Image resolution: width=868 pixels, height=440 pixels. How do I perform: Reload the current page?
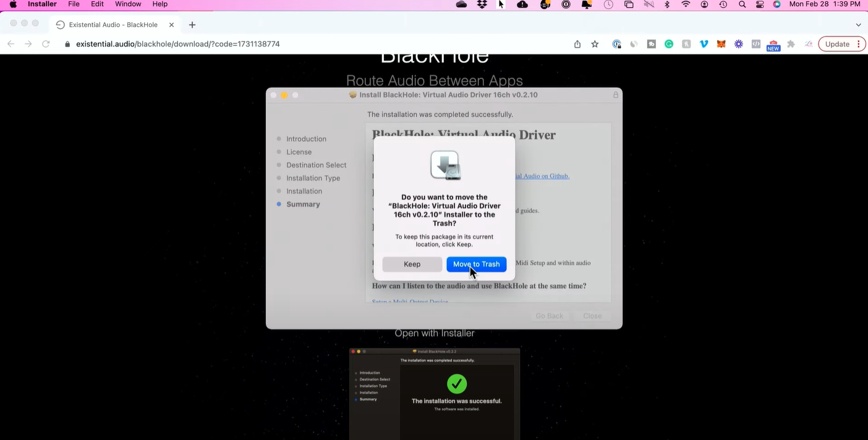[46, 44]
